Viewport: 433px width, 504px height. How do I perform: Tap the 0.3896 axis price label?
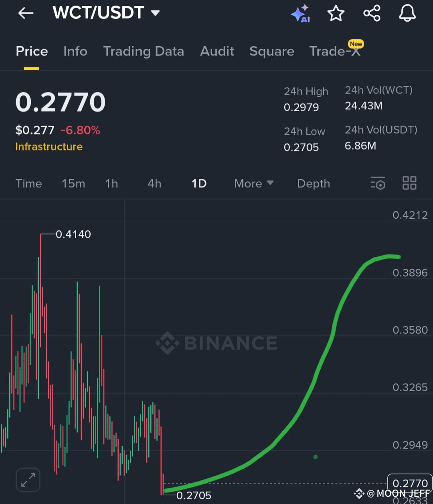tap(410, 273)
